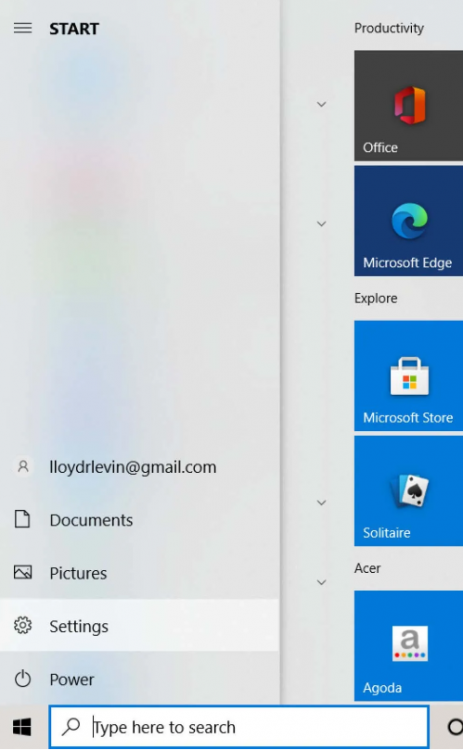Screen dimensions: 463x750
Task: Click the START title text
Action: click(x=74, y=29)
